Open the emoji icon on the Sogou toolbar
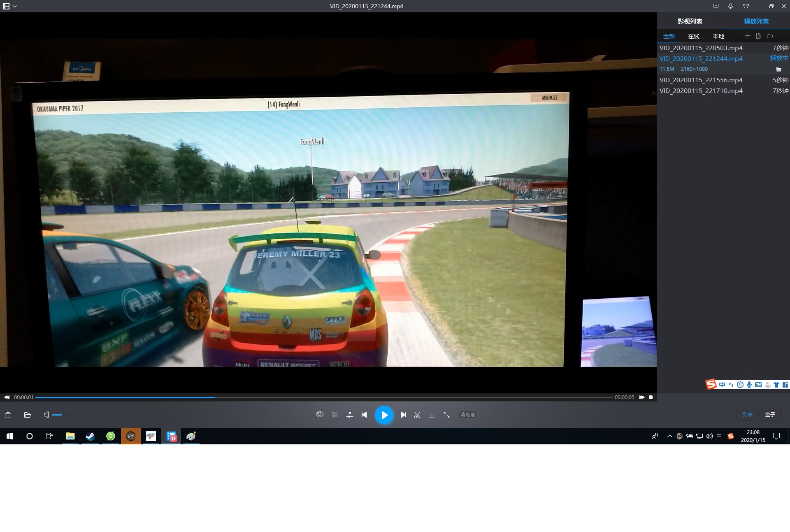This screenshot has width=790, height=532. (740, 385)
